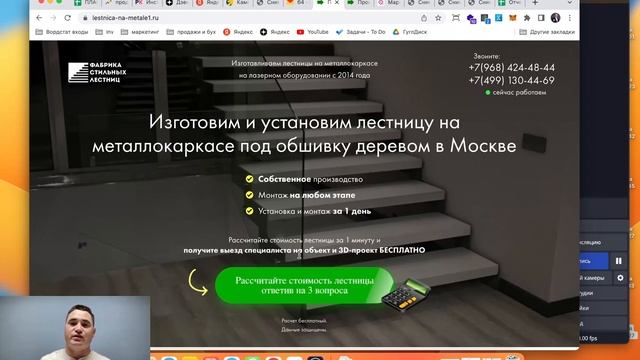Expand the tab search chevron

tap(569, 3)
